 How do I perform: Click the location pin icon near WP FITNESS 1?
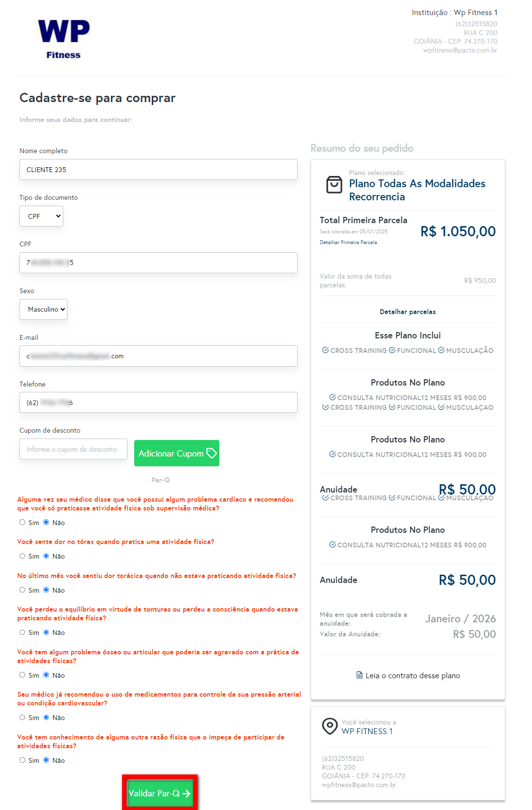330,726
